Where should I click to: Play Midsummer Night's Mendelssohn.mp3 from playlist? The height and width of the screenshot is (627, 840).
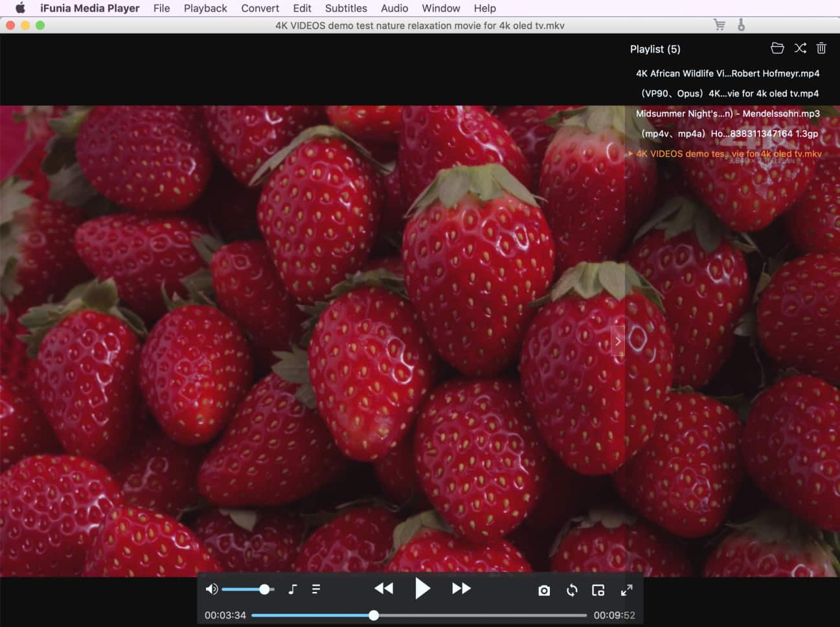click(727, 113)
